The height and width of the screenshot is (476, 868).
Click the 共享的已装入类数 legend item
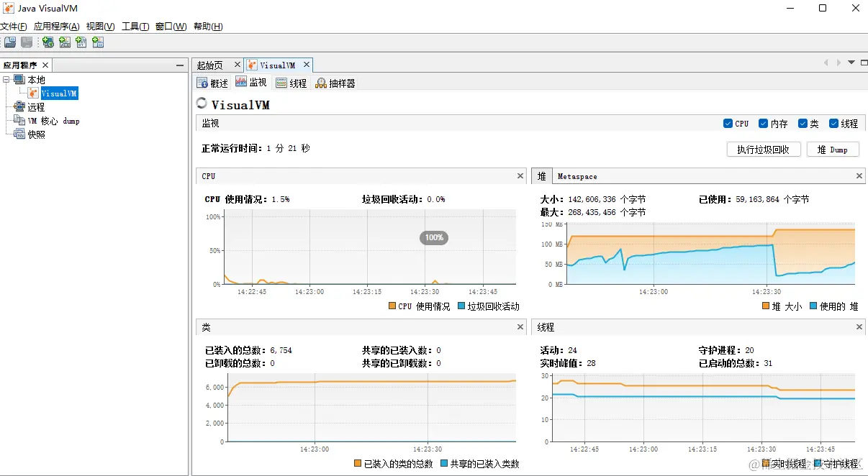pos(479,464)
